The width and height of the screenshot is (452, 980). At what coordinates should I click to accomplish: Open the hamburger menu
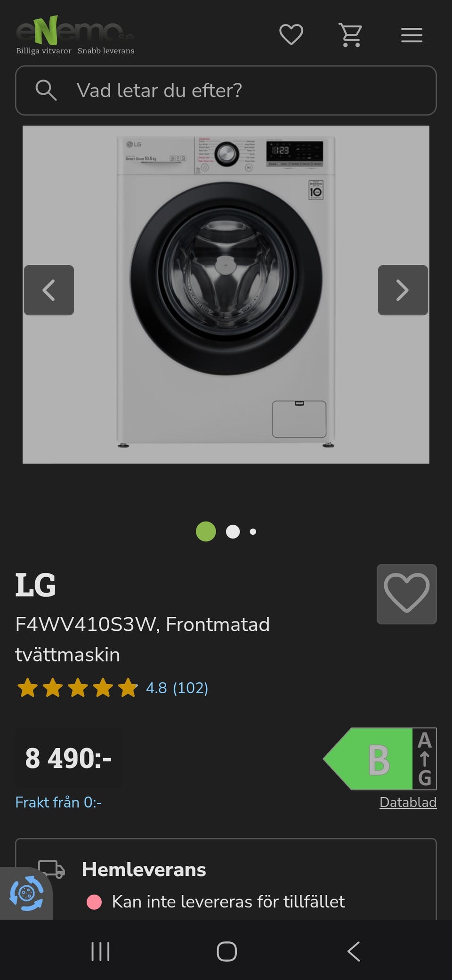412,35
